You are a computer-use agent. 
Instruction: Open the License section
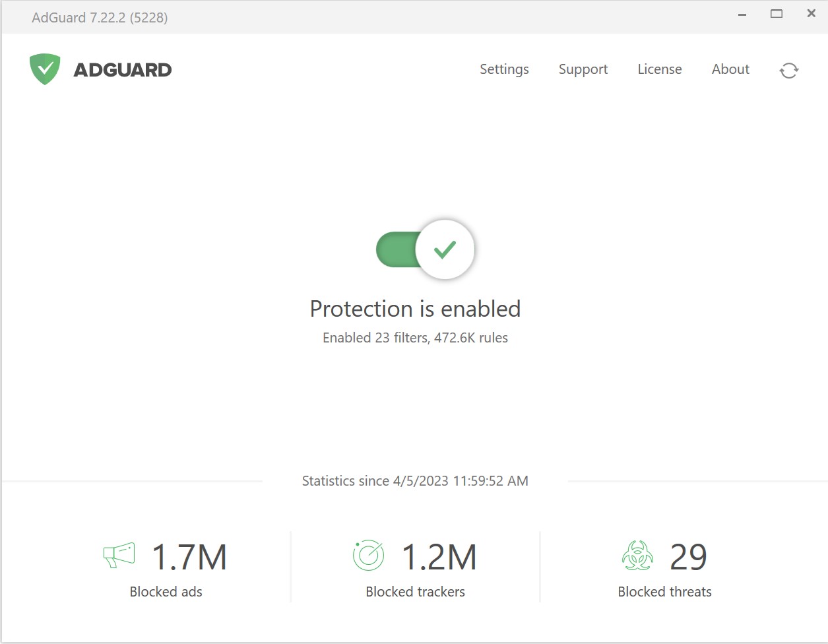(659, 69)
